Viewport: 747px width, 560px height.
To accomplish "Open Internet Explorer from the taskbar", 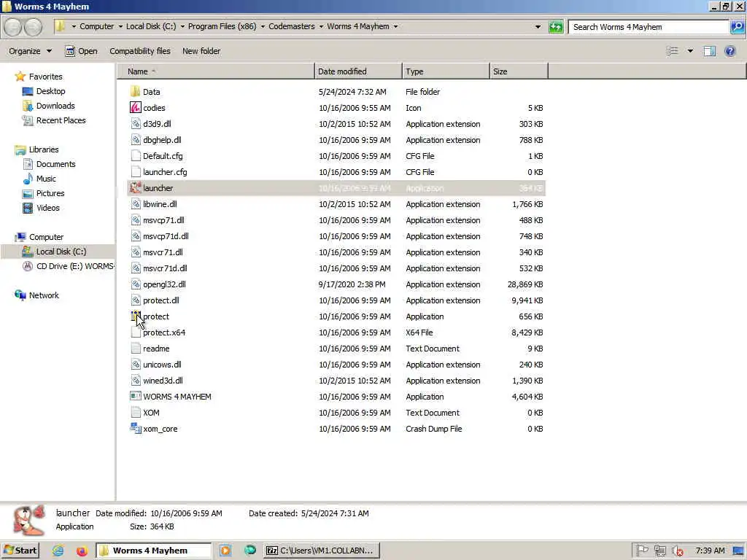I will point(58,551).
